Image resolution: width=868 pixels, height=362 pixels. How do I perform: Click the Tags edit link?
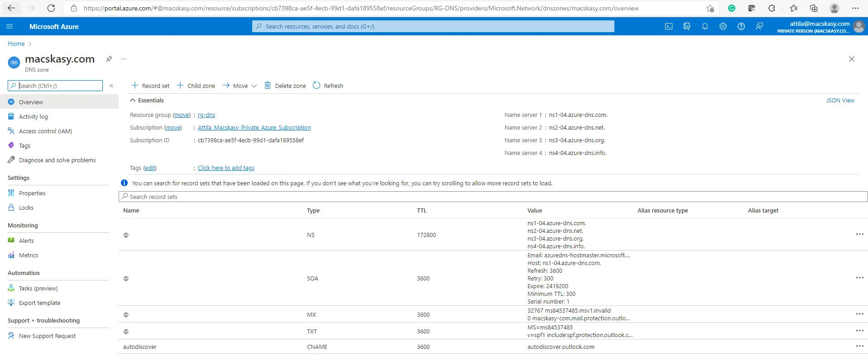pos(150,168)
